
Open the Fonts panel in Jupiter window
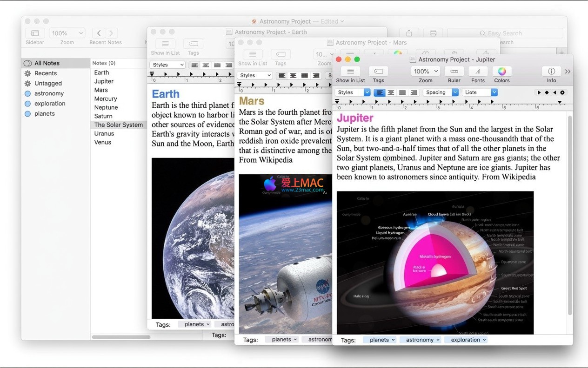coord(478,71)
